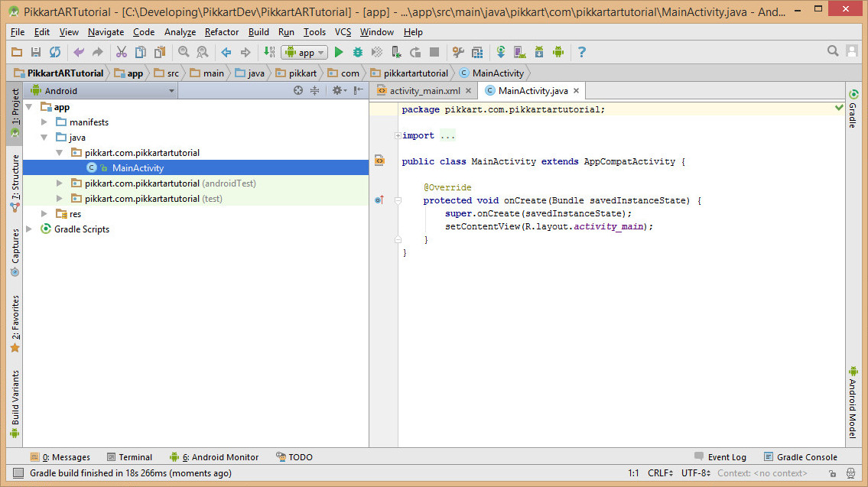Open the Navigate menu
This screenshot has width=868, height=487.
click(106, 32)
